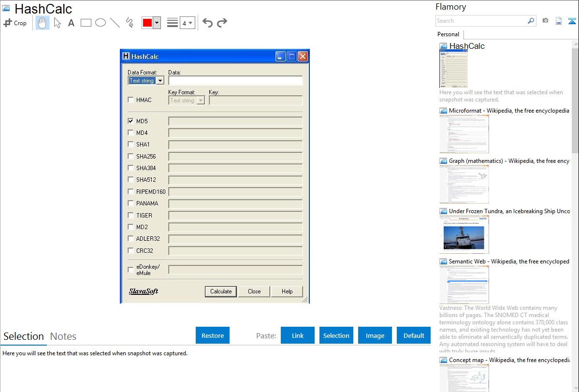Image resolution: width=579 pixels, height=392 pixels.
Task: Open the line width dropdown
Action: (x=188, y=23)
